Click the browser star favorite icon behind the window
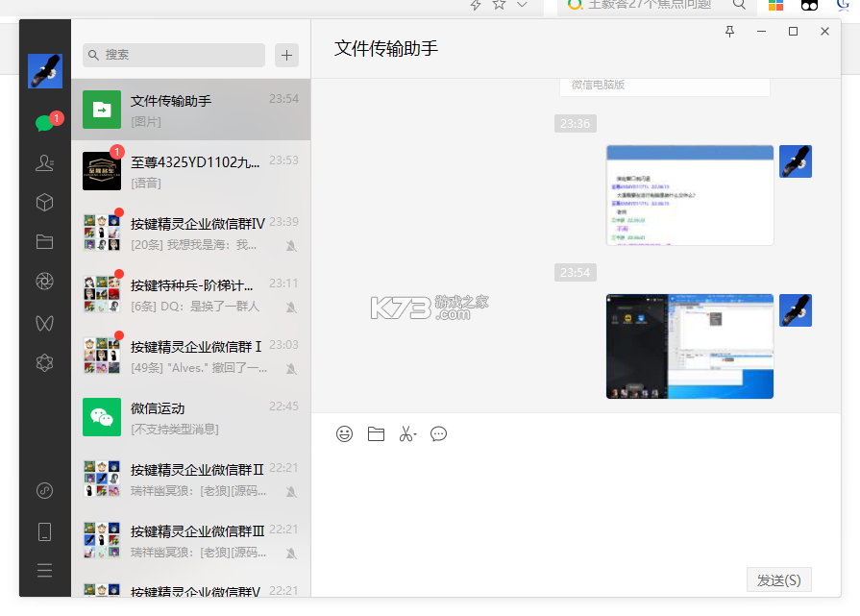The width and height of the screenshot is (860, 616). pyautogui.click(x=499, y=5)
